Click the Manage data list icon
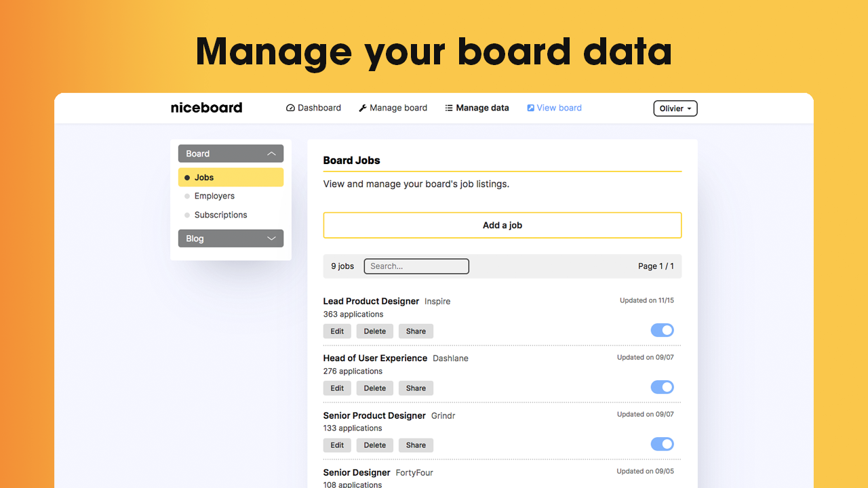The image size is (868, 488). coord(449,108)
